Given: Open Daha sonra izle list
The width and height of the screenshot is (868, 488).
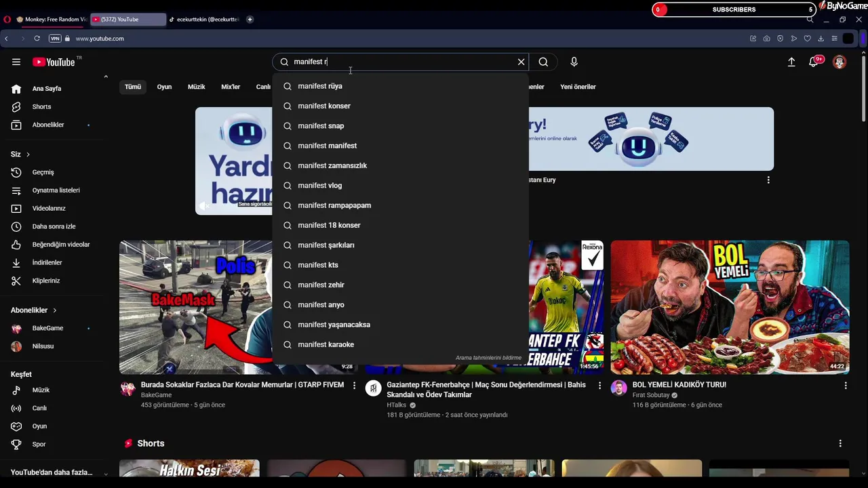Looking at the screenshot, I should (55, 226).
